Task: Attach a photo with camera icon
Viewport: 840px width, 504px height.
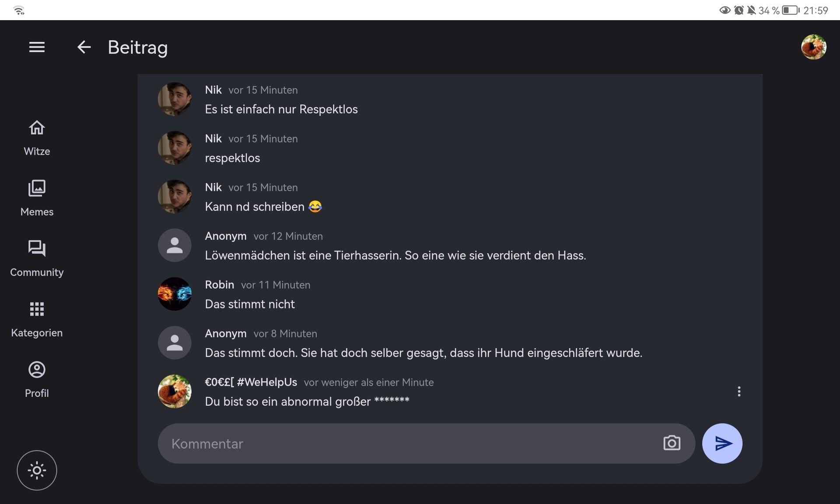Action: pyautogui.click(x=672, y=443)
